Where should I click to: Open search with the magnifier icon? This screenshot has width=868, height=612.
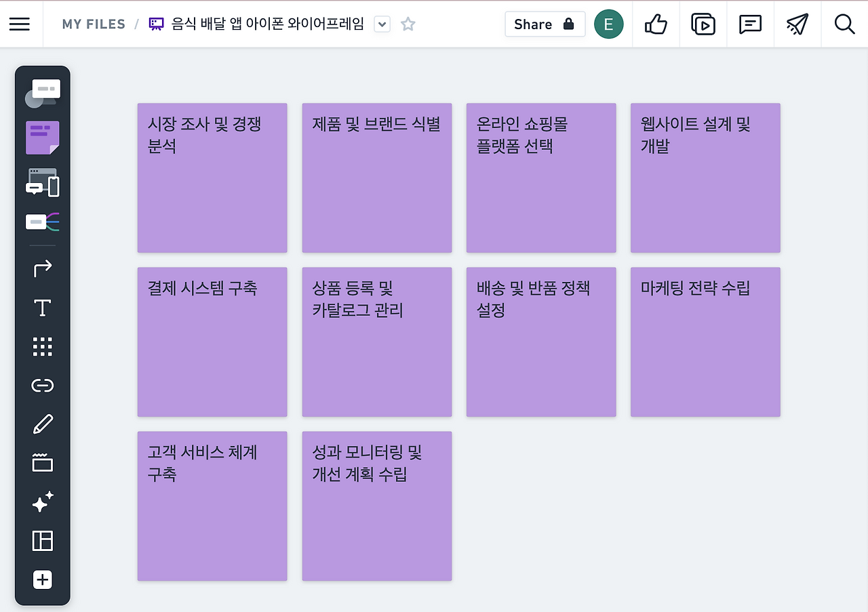click(x=844, y=24)
